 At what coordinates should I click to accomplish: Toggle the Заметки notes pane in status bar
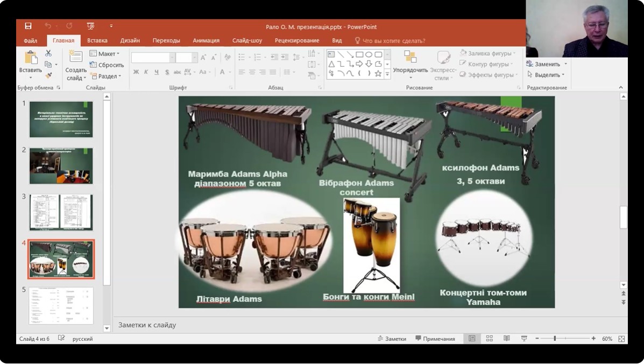pos(392,339)
